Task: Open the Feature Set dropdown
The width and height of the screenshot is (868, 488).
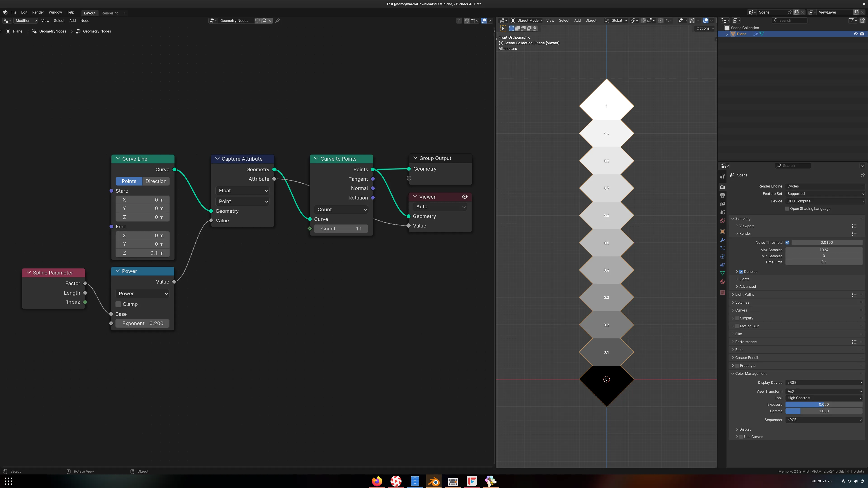Action: pyautogui.click(x=826, y=194)
